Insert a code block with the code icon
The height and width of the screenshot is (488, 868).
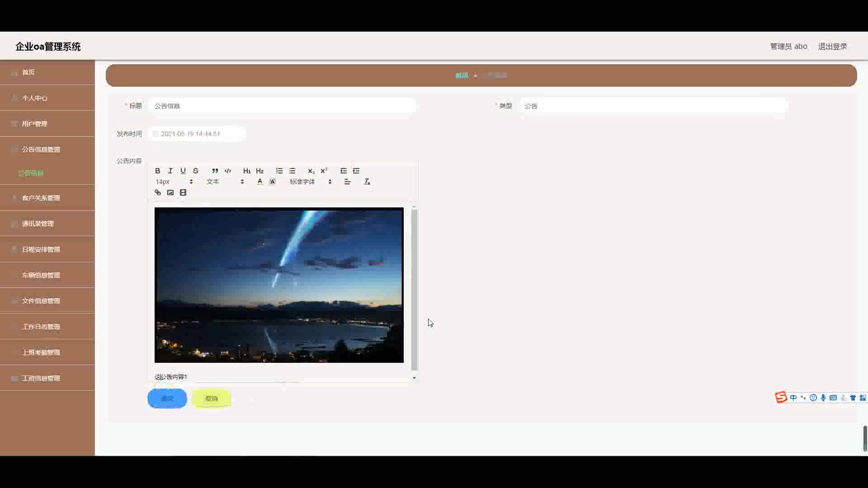click(x=228, y=171)
